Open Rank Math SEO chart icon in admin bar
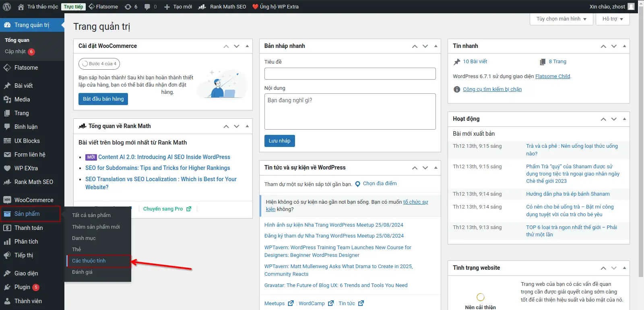Viewport: 644px width, 310px height. pyautogui.click(x=202, y=7)
